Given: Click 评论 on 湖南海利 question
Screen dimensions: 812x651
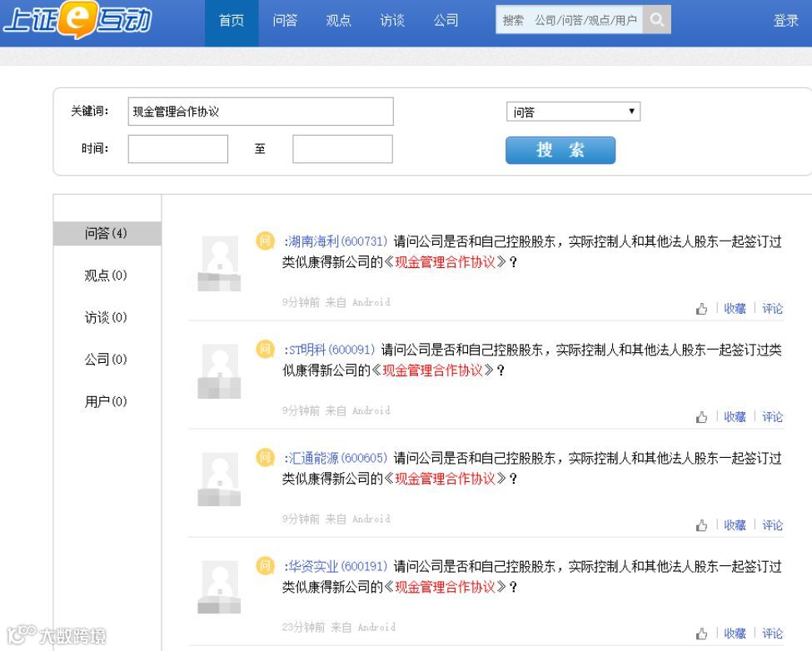Looking at the screenshot, I should (x=772, y=309).
